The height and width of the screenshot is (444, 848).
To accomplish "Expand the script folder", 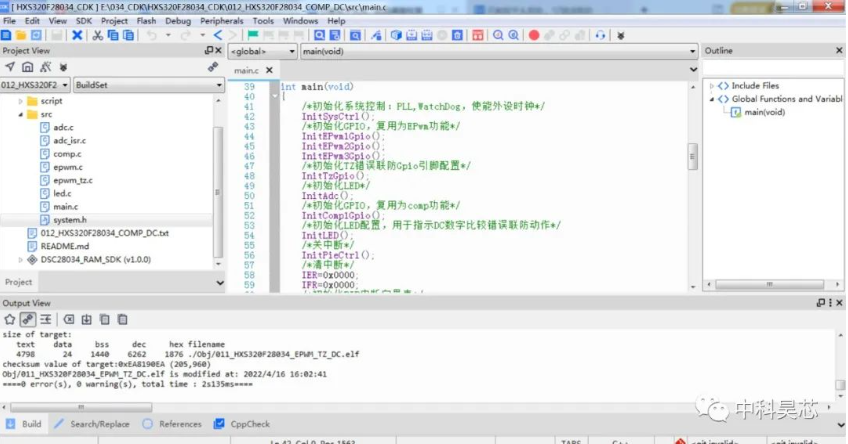I will pos(21,101).
